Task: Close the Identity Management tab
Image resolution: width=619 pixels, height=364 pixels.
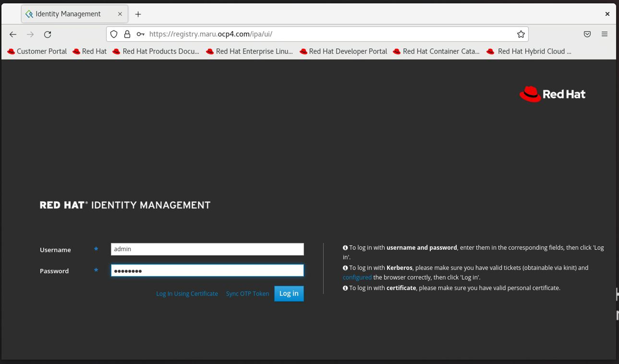Action: point(120,14)
